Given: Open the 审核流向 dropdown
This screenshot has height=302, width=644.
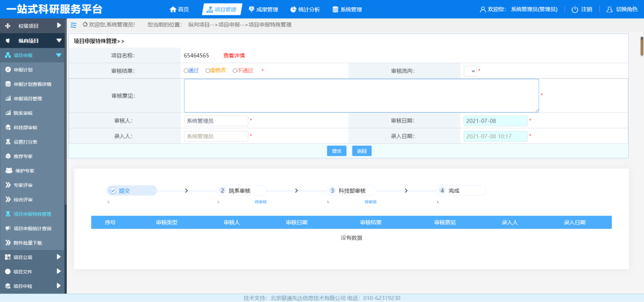Looking at the screenshot, I should pos(470,71).
